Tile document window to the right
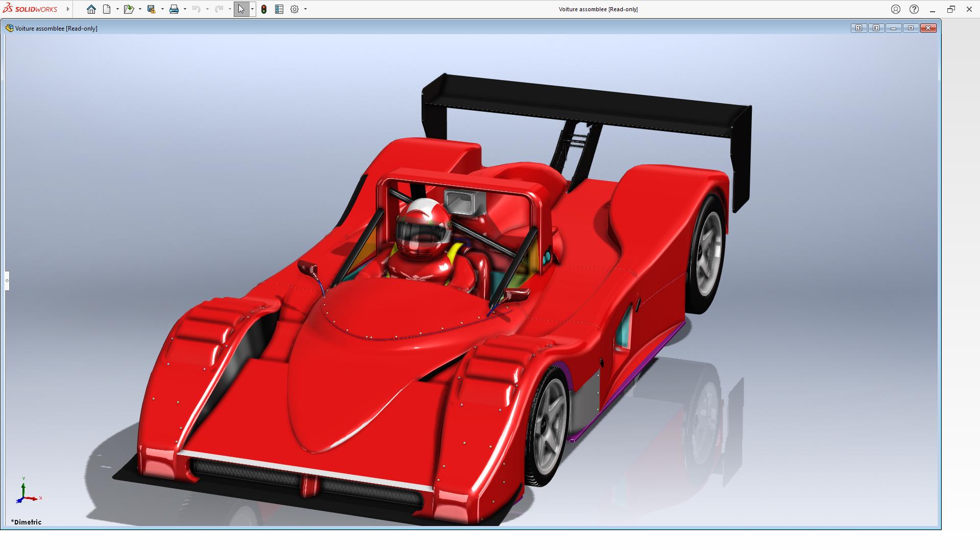The height and width of the screenshot is (550, 980). point(876,28)
